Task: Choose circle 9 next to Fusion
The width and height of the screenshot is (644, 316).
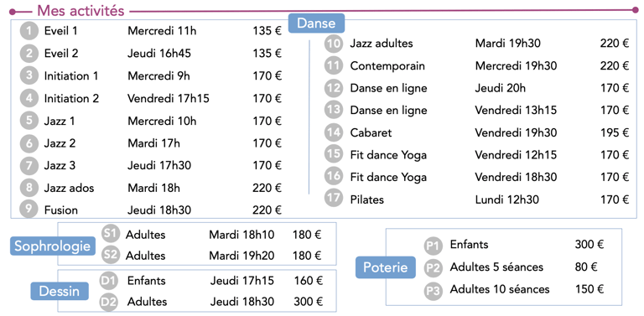Action: (x=29, y=209)
